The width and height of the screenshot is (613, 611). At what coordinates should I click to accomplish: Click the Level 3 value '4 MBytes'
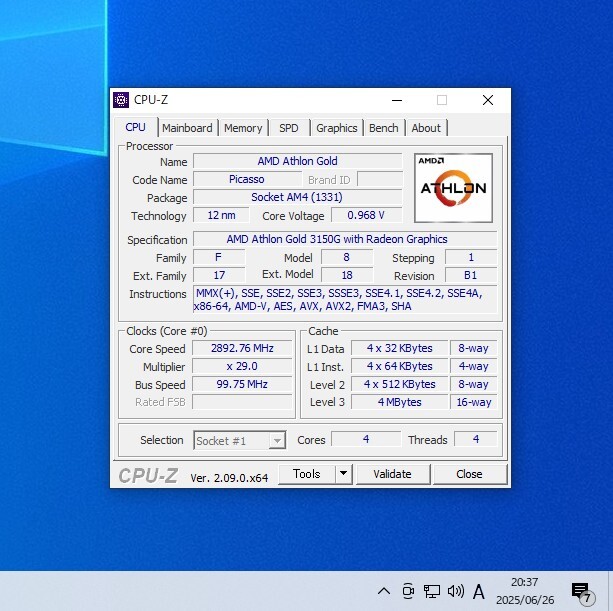(400, 402)
